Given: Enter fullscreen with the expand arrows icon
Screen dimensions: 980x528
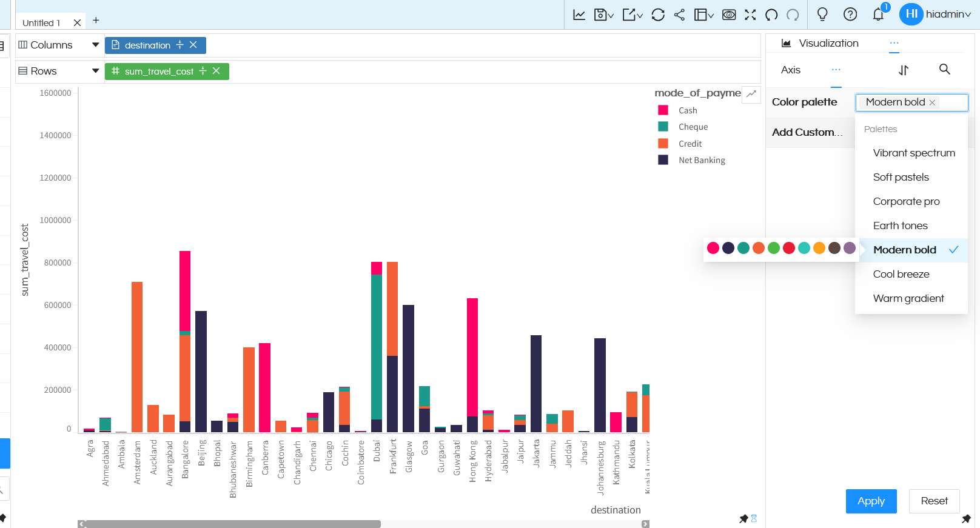Looking at the screenshot, I should pos(750,15).
